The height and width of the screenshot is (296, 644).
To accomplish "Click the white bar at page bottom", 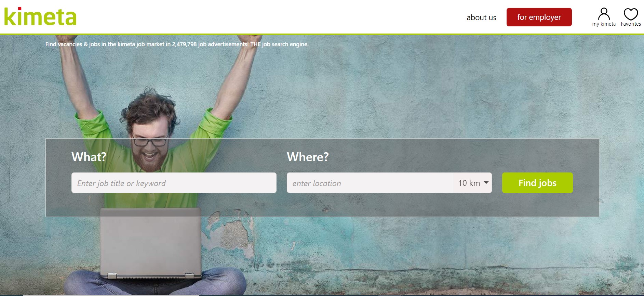I will 111,295.
